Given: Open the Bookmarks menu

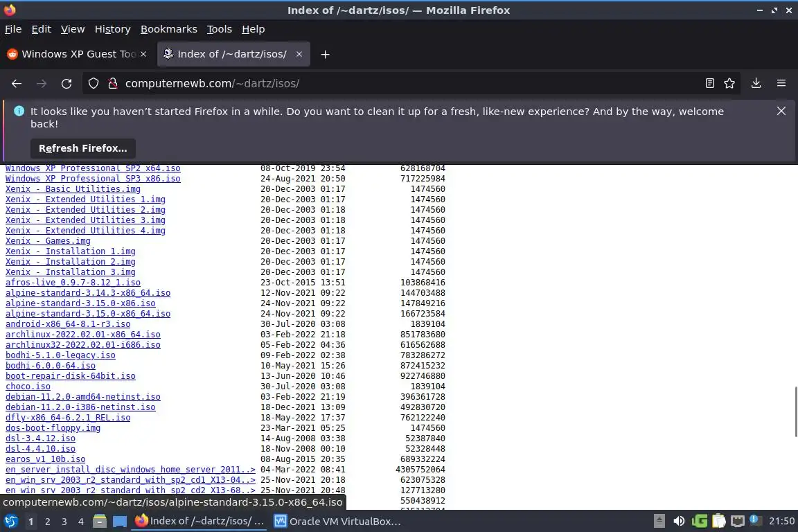Looking at the screenshot, I should 169,29.
